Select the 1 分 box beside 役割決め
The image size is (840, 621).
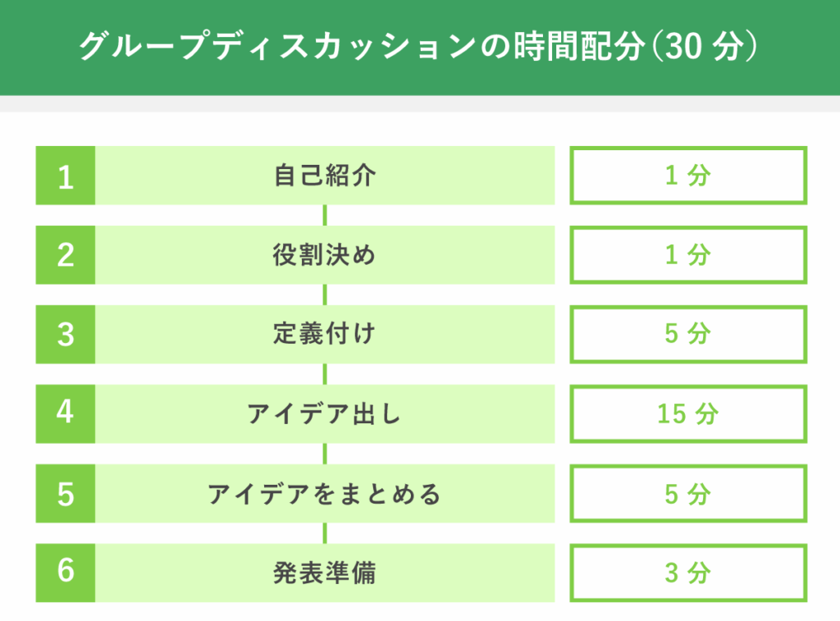coord(688,255)
